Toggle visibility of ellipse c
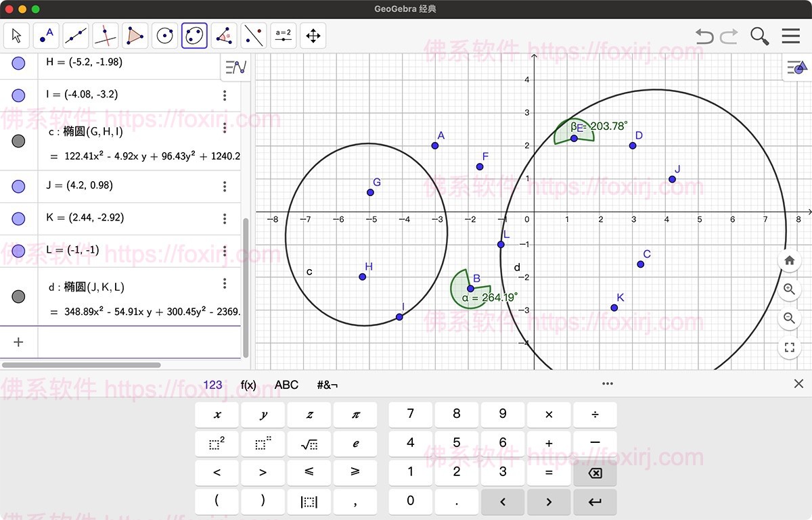This screenshot has height=520, width=812. pyautogui.click(x=19, y=141)
